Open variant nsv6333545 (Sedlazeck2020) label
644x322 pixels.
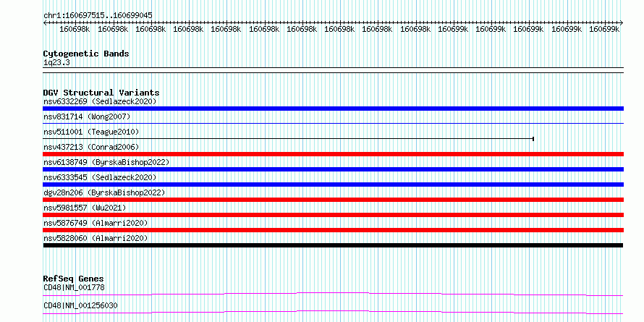point(100,177)
